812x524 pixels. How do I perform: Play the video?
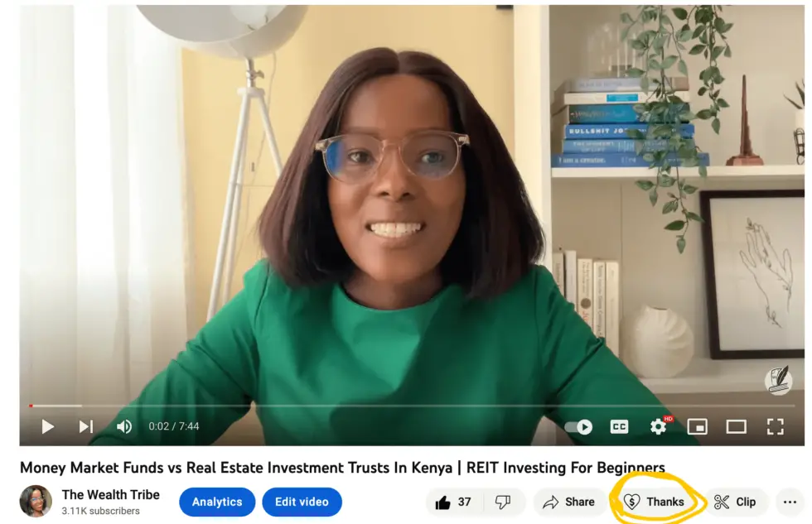(48, 427)
